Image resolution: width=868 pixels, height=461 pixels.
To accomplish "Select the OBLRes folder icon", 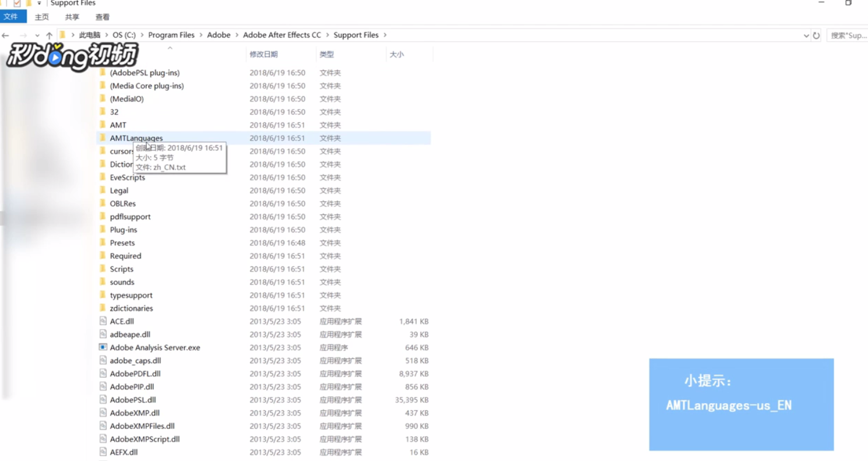I will pos(103,203).
